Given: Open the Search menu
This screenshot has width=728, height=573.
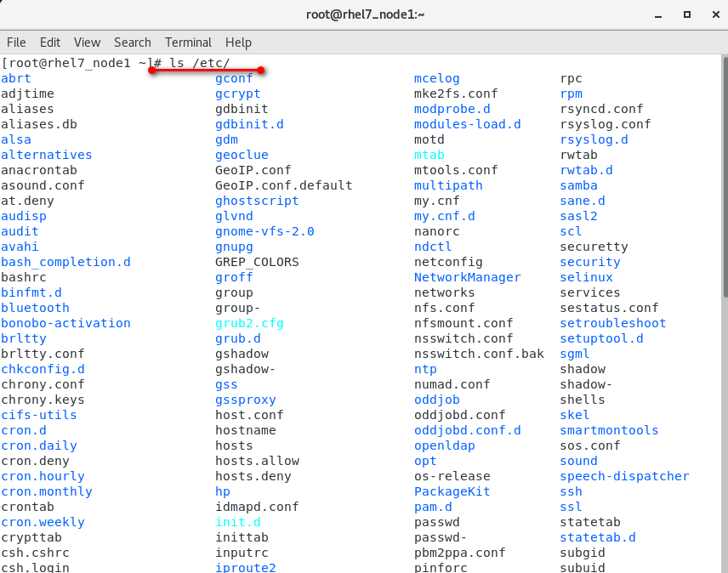Looking at the screenshot, I should 133,43.
